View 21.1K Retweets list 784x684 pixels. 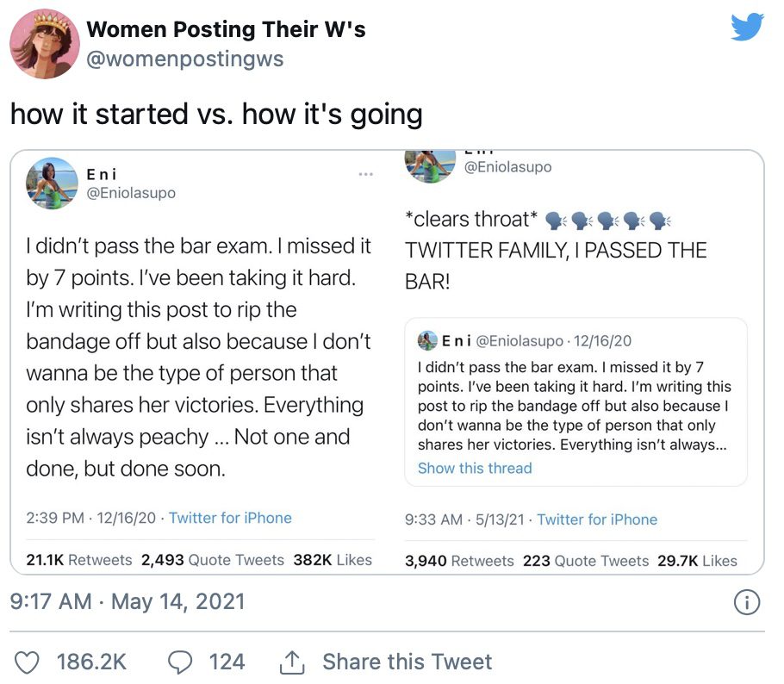point(79,560)
